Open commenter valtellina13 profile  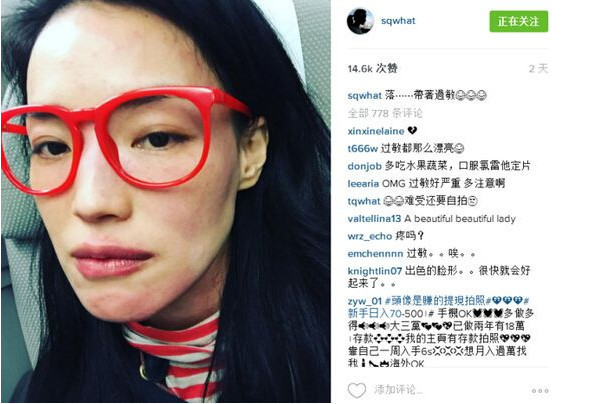pos(374,219)
